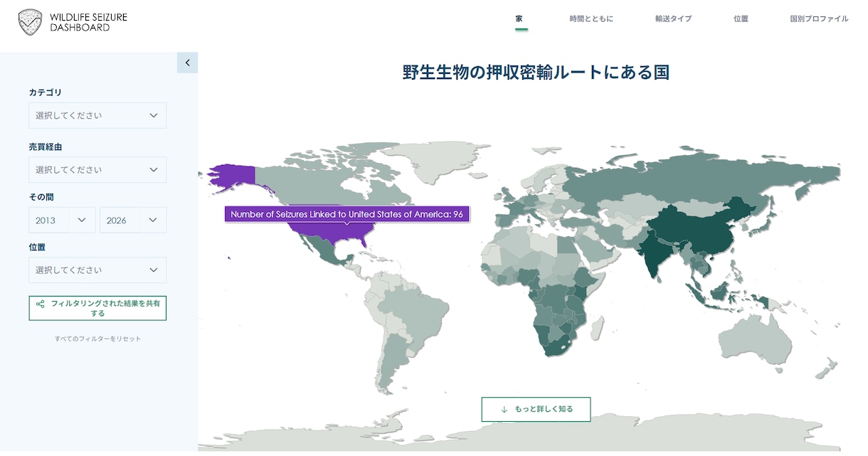Image resolution: width=868 pixels, height=456 pixels.
Task: Open the 国別プロファイル tab
Action: [x=819, y=19]
